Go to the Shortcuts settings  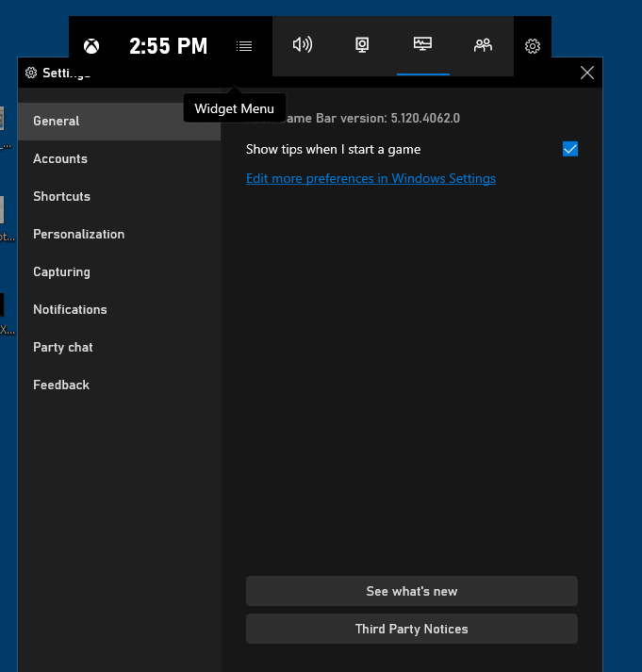(62, 196)
